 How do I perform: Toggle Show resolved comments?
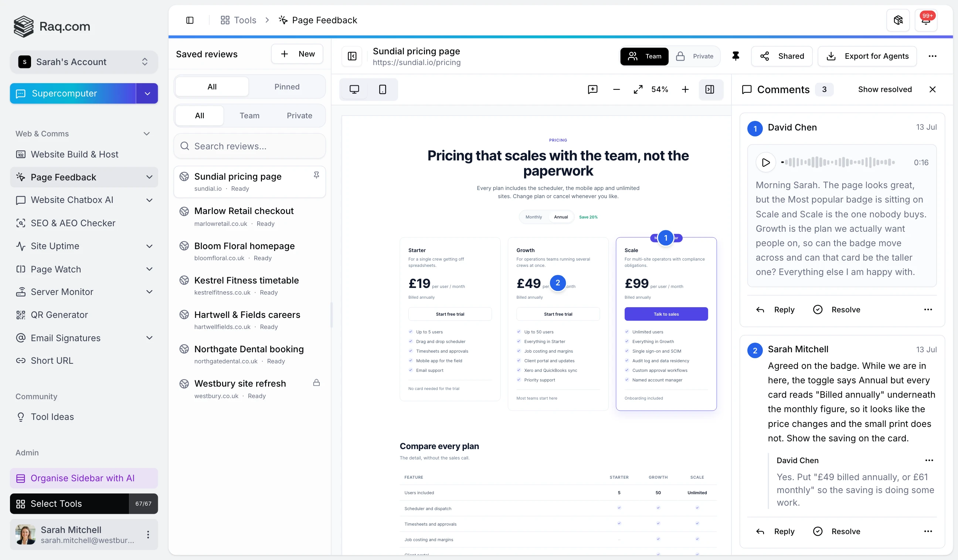884,89
